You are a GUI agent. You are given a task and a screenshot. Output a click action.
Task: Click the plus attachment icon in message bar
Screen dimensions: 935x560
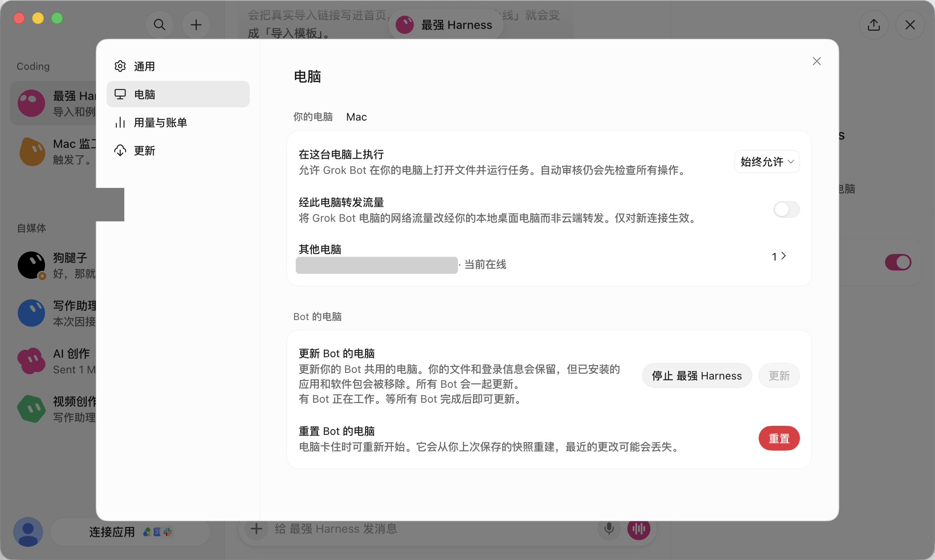point(256,529)
